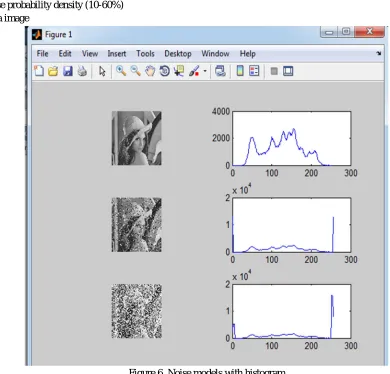Activate the Zoom In tool
The height and width of the screenshot is (374, 390).
[121, 71]
